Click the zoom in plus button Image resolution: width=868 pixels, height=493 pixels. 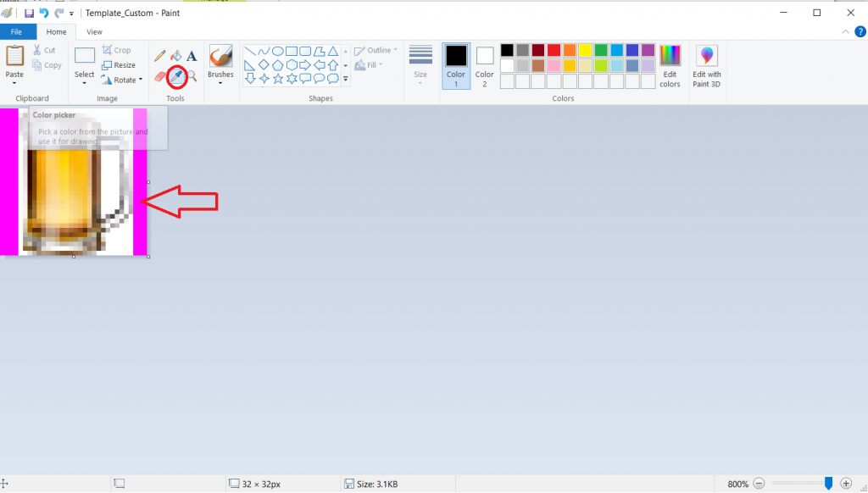coord(846,484)
